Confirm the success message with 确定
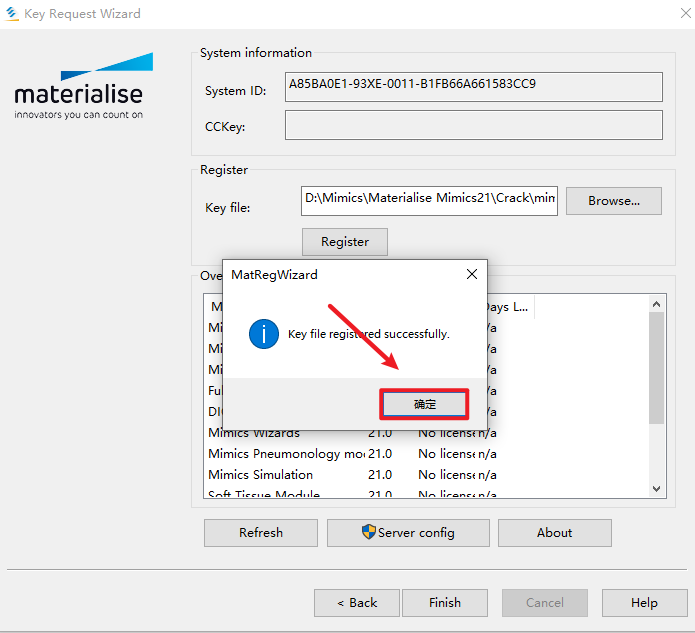This screenshot has width=695, height=633. 424,404
